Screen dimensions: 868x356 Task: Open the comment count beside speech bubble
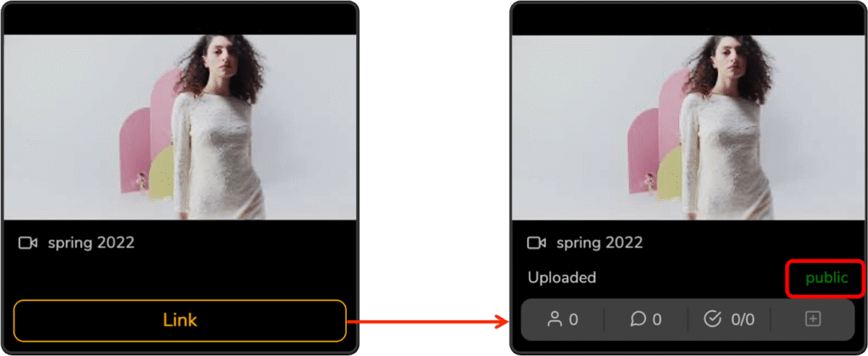657,320
